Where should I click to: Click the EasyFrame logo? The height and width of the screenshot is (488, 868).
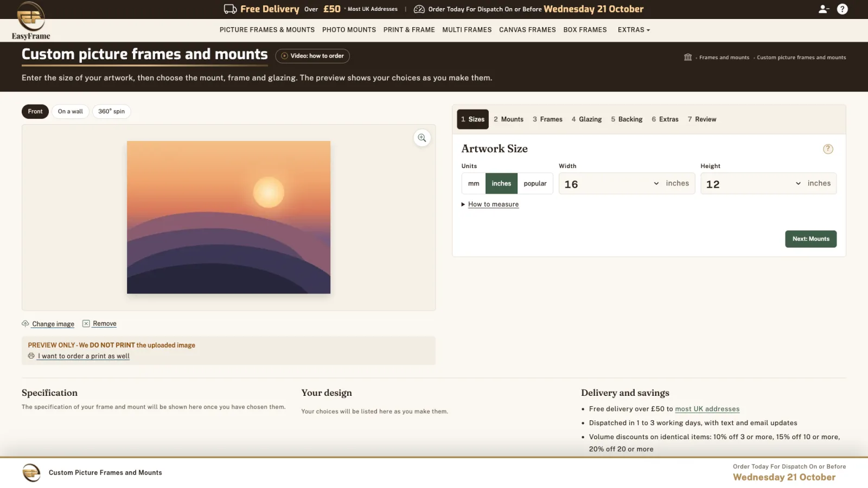point(31,21)
